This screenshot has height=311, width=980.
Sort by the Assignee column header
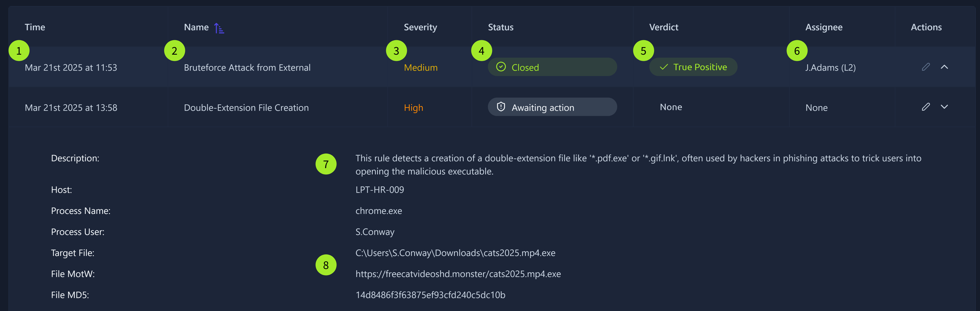click(x=824, y=27)
